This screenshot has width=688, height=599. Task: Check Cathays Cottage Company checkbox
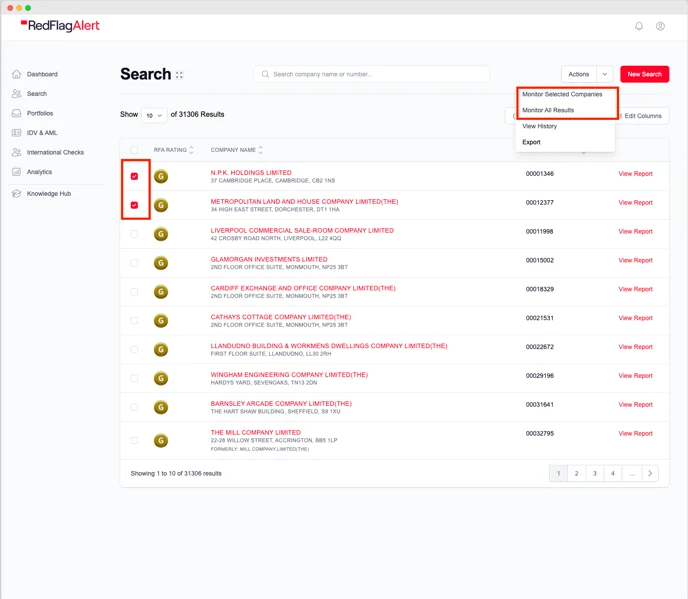click(x=134, y=321)
